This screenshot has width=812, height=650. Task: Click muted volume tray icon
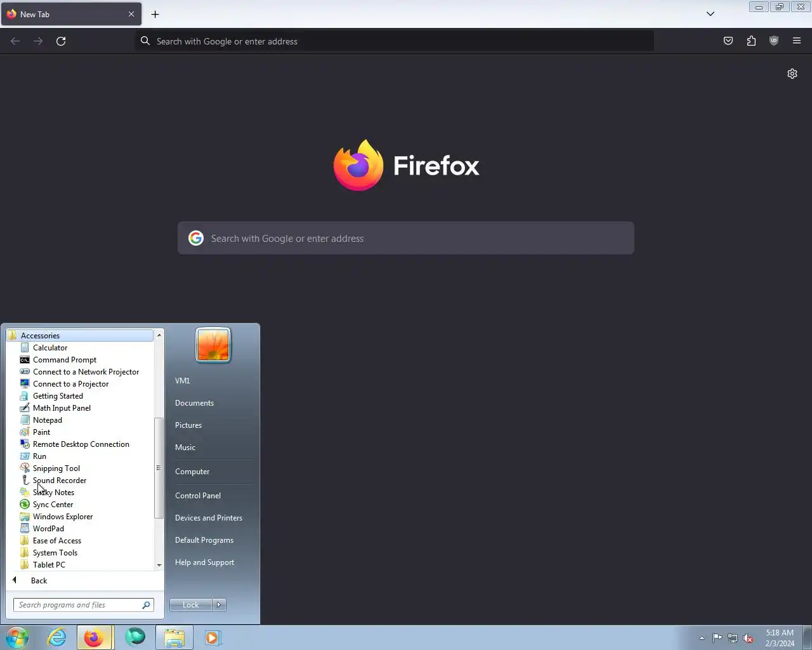click(749, 639)
